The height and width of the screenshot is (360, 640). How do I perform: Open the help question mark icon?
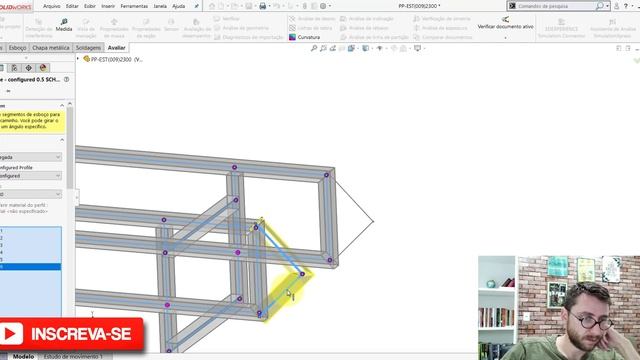coord(626,6)
